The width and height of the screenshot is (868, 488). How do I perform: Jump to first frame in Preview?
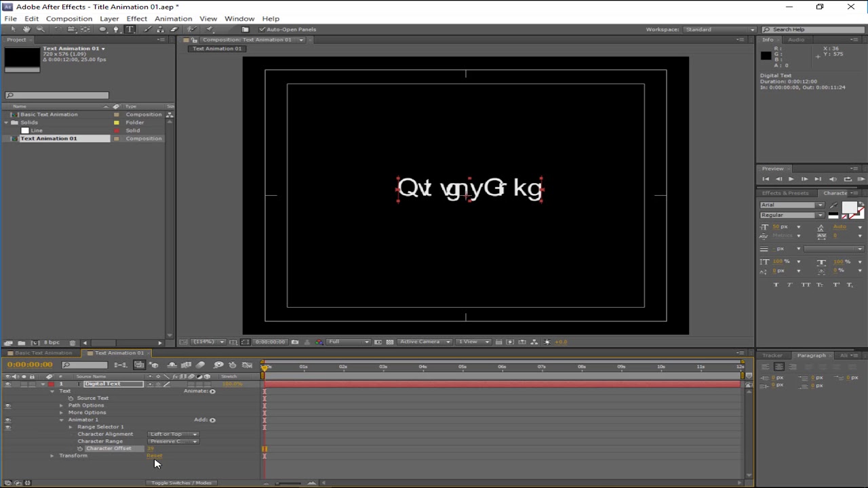(x=766, y=179)
